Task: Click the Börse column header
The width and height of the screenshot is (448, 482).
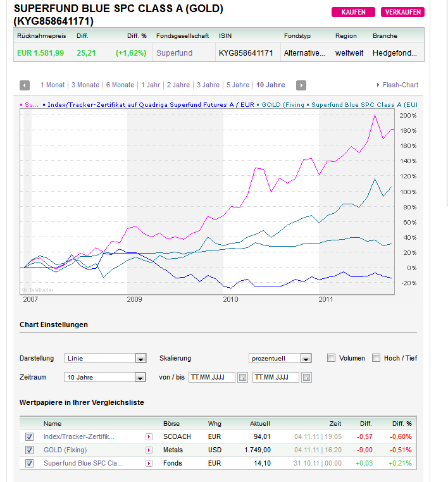Action: click(171, 423)
